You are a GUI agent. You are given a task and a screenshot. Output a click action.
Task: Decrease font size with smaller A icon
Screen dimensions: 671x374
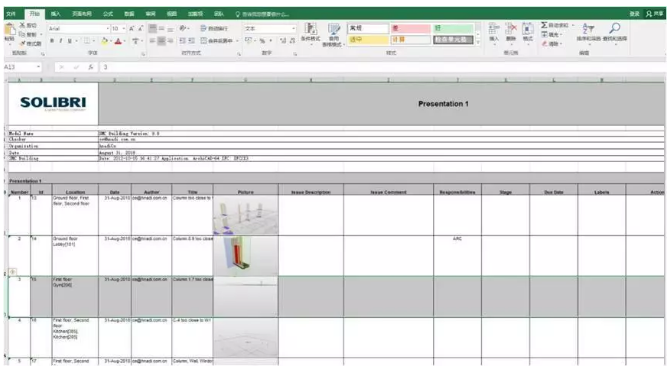(x=140, y=29)
